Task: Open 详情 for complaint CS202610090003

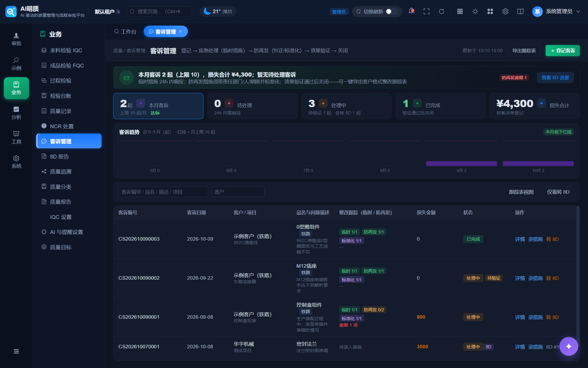Action: (520, 239)
